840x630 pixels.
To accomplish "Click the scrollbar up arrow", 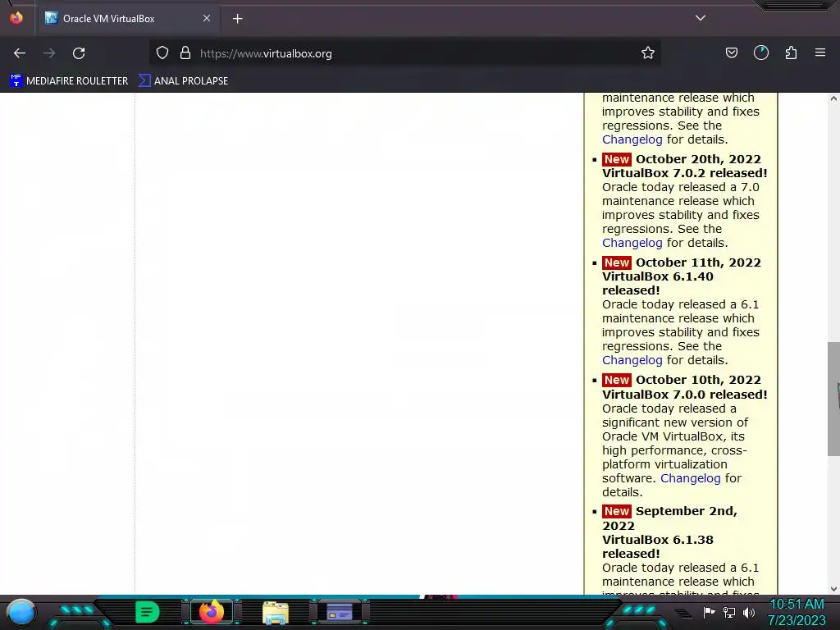I will [833, 98].
